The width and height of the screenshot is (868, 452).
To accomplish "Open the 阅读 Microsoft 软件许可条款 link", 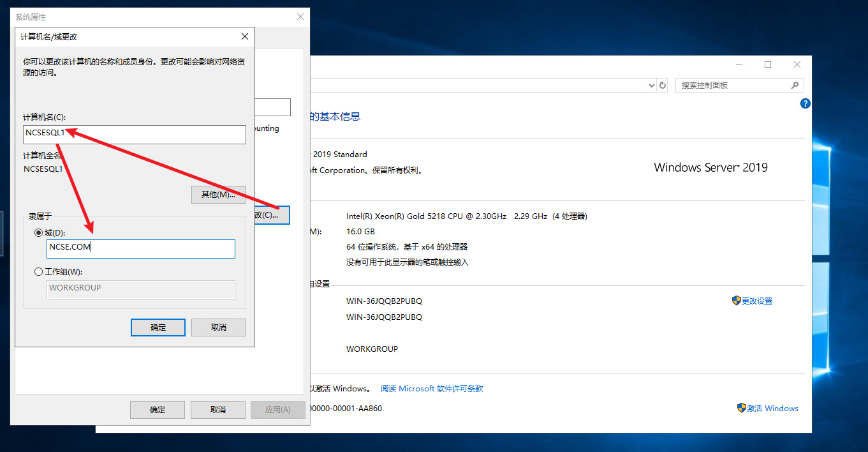I will click(432, 388).
